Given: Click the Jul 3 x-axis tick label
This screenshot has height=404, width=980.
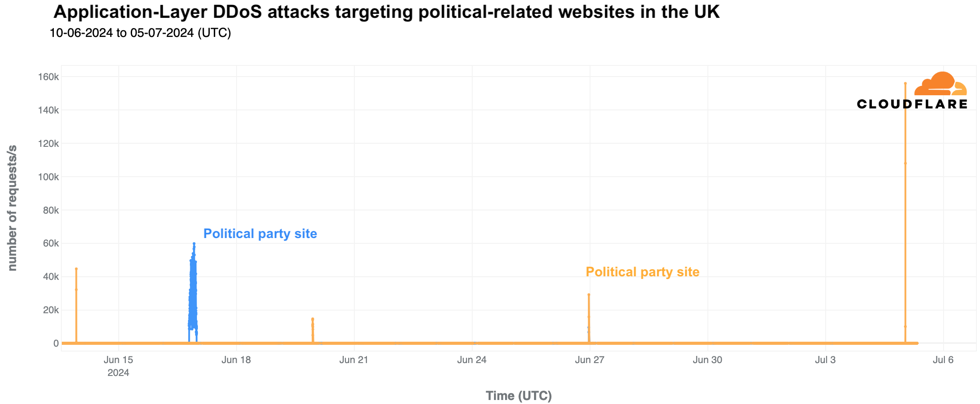Looking at the screenshot, I should pos(825,360).
